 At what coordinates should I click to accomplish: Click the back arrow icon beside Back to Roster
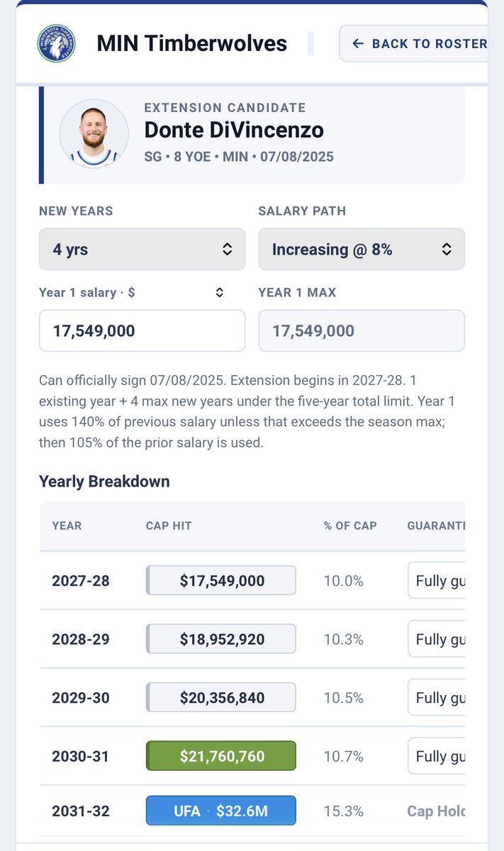(358, 43)
